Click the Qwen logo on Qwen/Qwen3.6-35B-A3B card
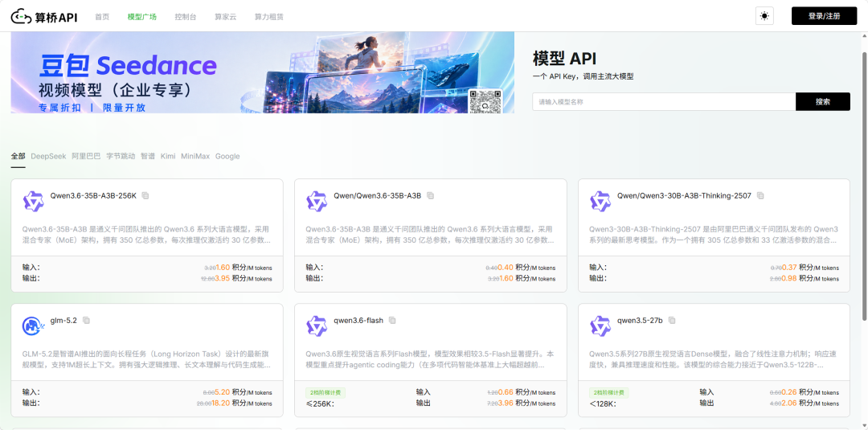This screenshot has height=430, width=868. [317, 202]
